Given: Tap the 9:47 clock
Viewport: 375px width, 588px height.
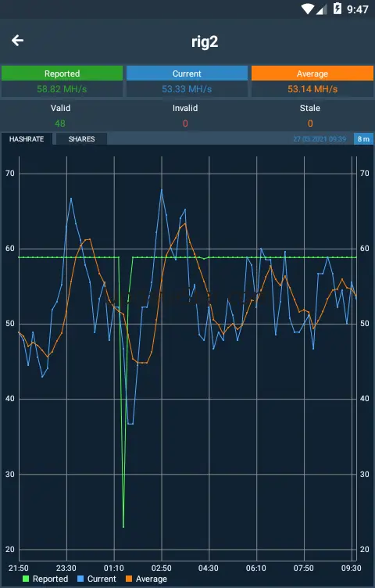Looking at the screenshot, I should click(357, 9).
